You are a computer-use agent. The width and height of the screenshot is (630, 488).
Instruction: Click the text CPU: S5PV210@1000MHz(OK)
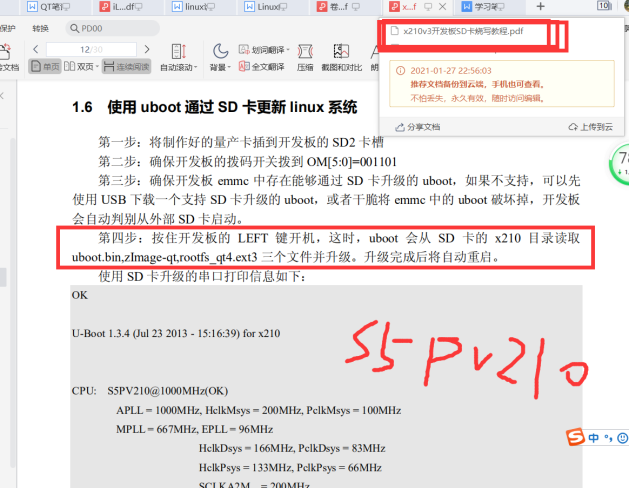[x=150, y=391]
